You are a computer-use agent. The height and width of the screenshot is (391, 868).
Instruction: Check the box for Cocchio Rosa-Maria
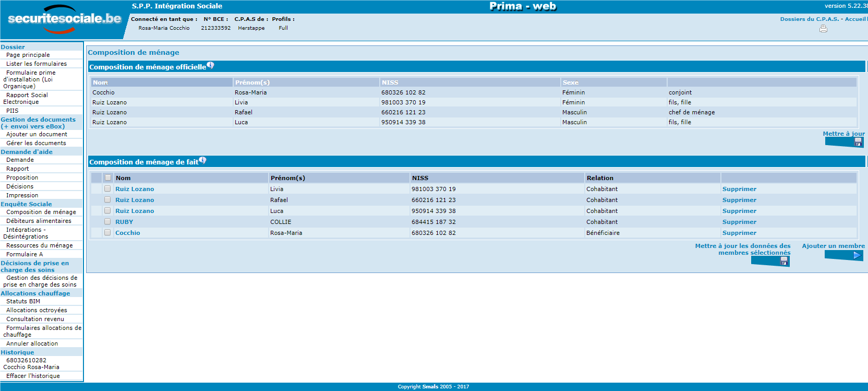coord(107,232)
